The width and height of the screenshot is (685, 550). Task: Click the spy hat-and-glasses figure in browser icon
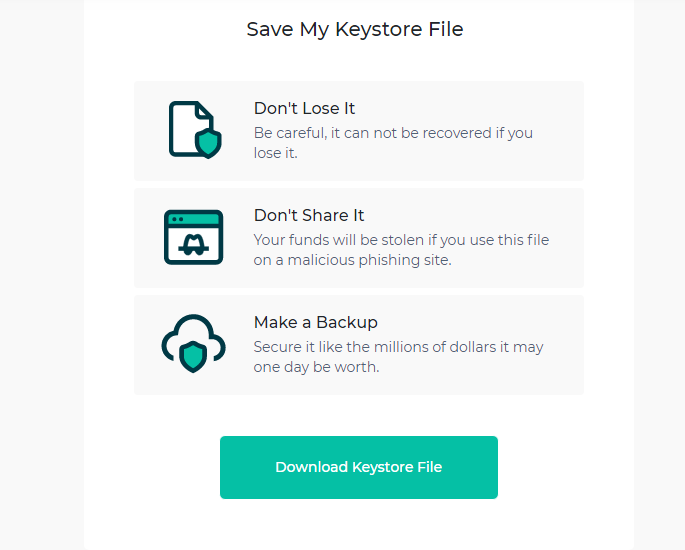(194, 245)
